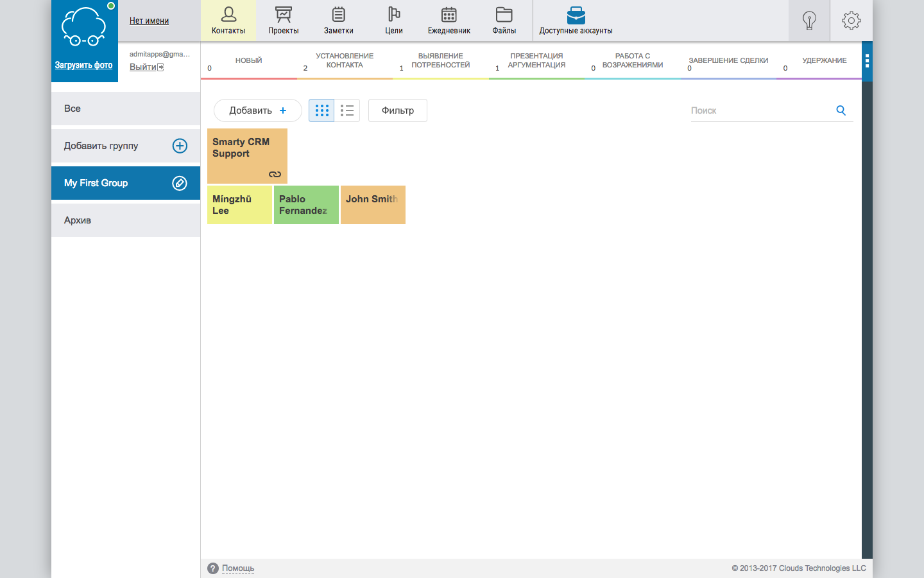Open the Файлы section
The height and width of the screenshot is (578, 924).
coord(503,20)
